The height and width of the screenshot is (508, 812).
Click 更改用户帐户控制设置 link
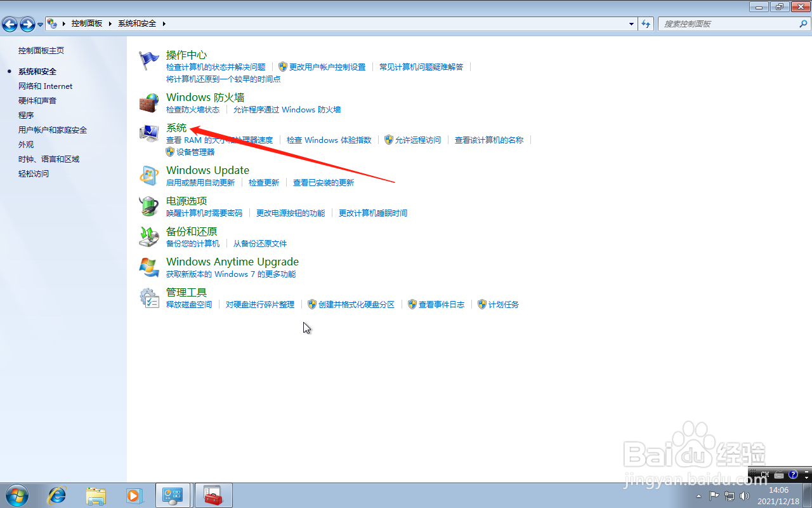[327, 67]
